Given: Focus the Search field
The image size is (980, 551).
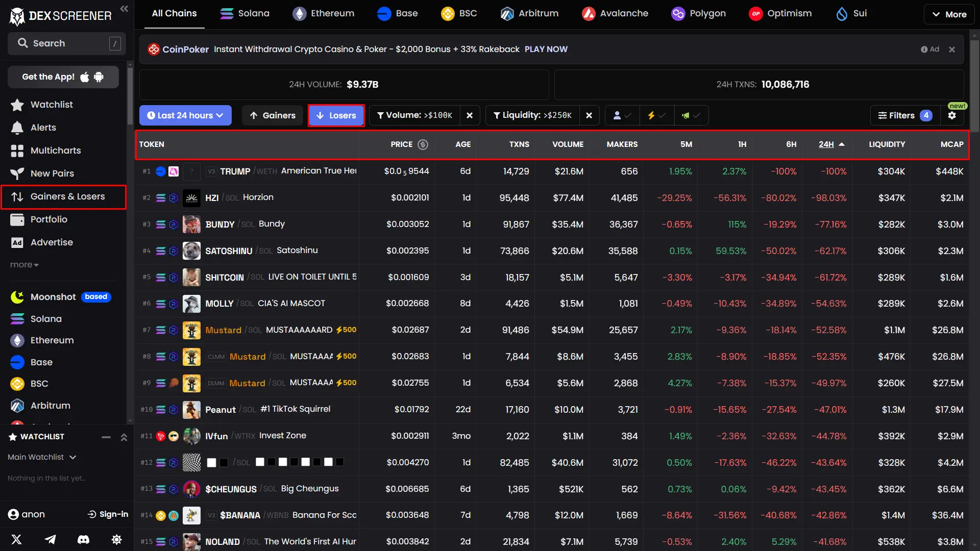Looking at the screenshot, I should [66, 43].
